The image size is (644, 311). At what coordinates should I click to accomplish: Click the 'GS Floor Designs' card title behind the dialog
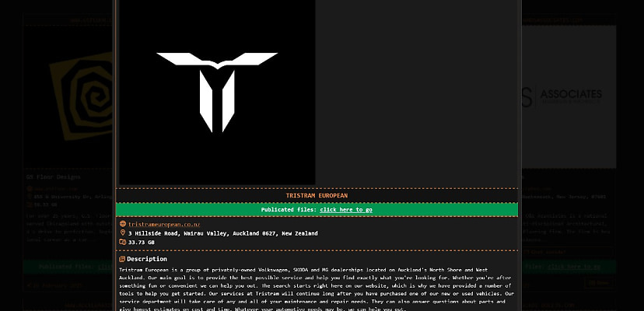pyautogui.click(x=54, y=177)
